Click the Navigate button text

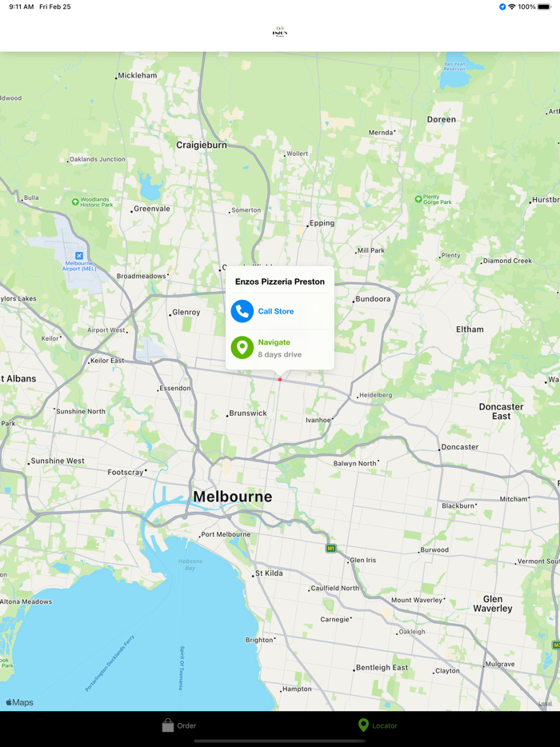(x=274, y=342)
